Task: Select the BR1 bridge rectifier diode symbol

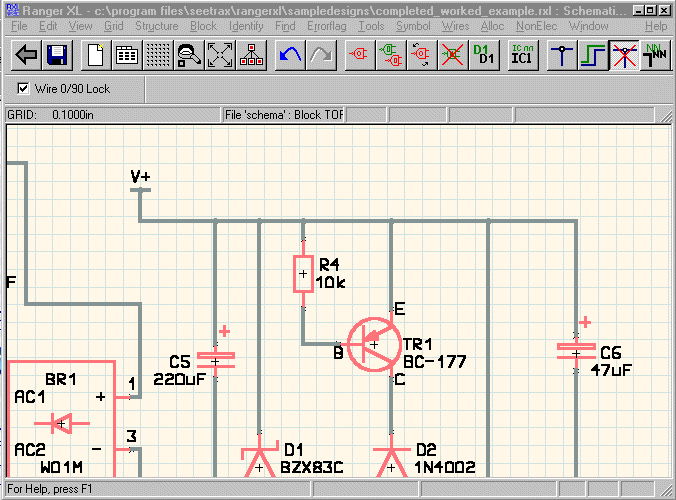Action: 62,424
